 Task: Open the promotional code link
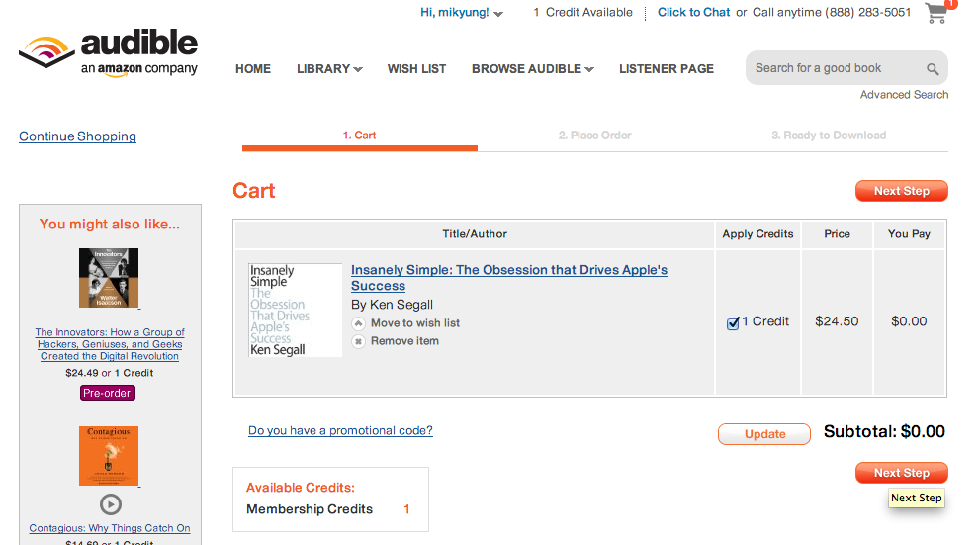pyautogui.click(x=340, y=431)
